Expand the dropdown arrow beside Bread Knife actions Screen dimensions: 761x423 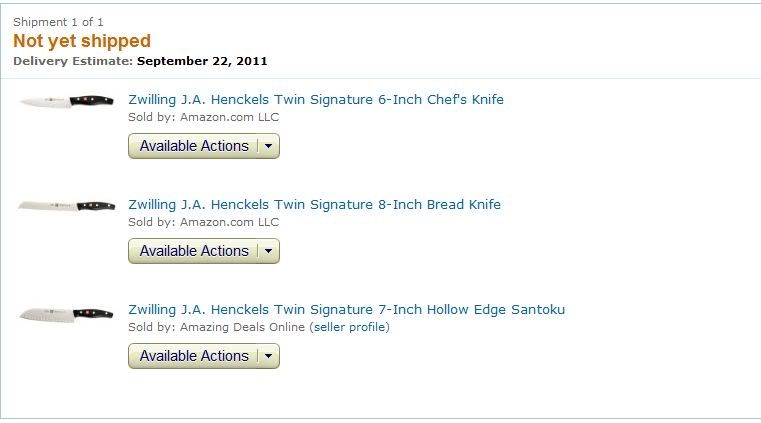click(268, 251)
